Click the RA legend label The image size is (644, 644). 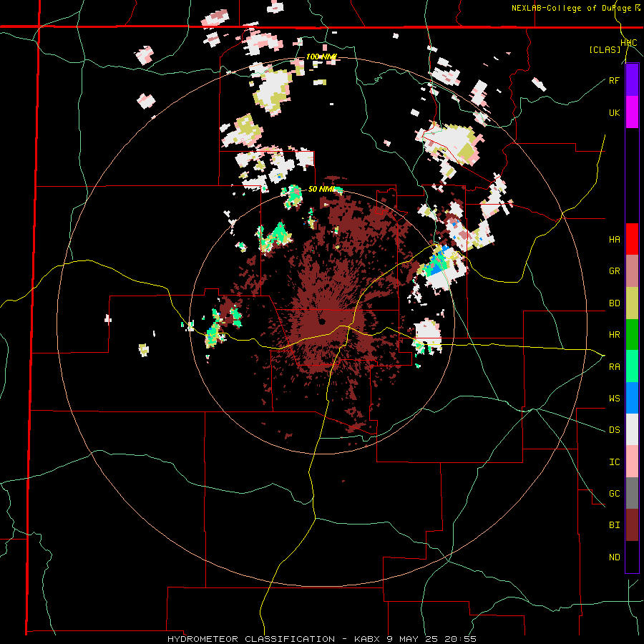click(x=614, y=367)
